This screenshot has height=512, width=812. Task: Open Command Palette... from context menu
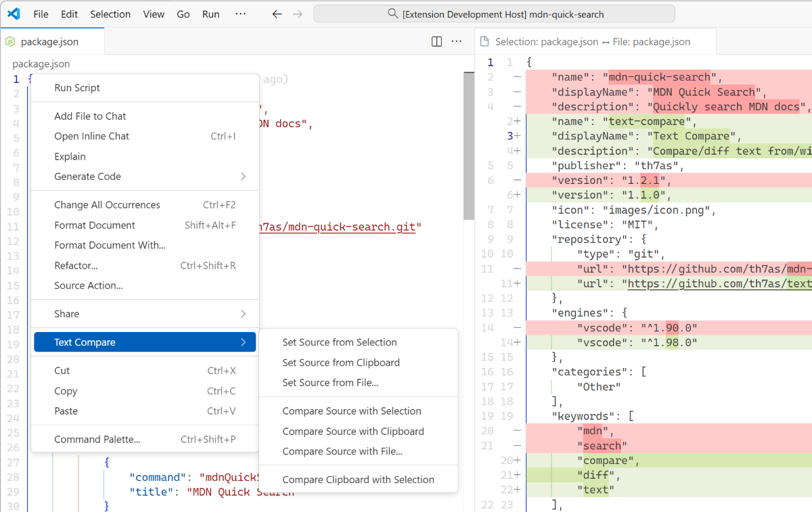145,440
